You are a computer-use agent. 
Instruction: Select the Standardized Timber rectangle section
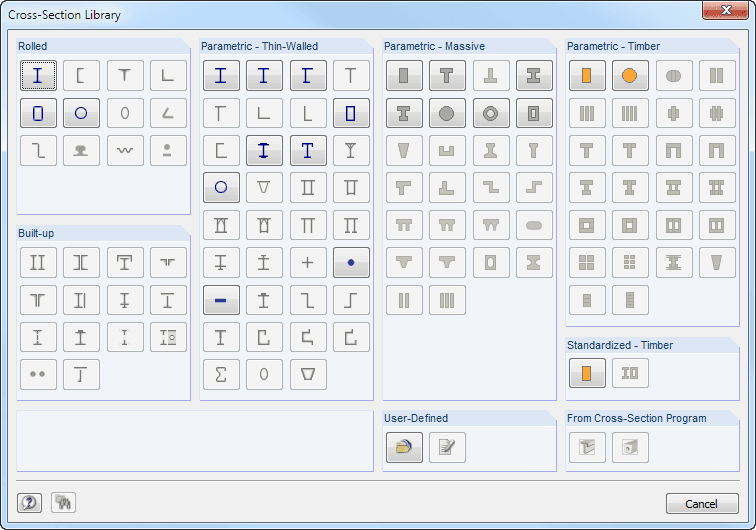click(x=587, y=373)
